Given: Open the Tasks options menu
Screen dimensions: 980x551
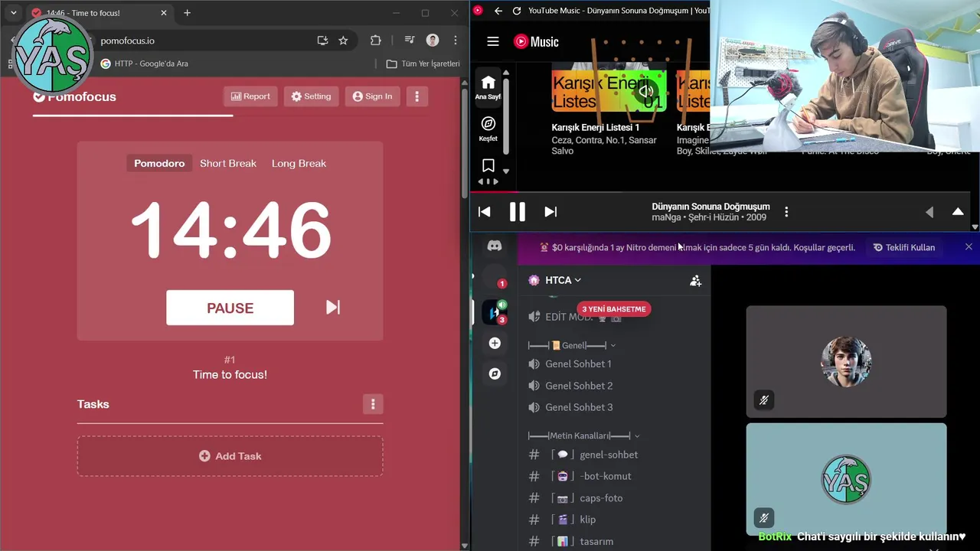Looking at the screenshot, I should [x=373, y=404].
